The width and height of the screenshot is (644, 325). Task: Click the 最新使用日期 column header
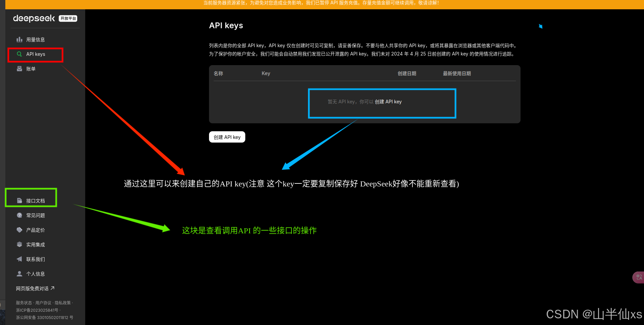point(457,73)
